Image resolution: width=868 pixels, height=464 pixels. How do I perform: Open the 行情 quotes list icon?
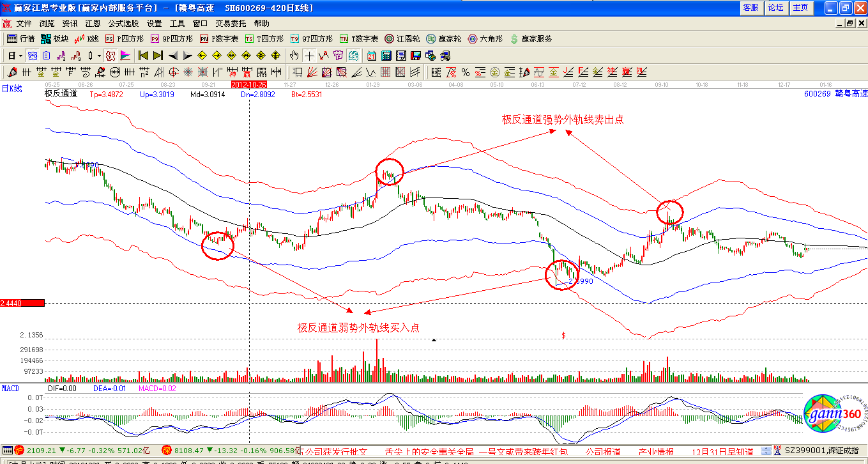point(20,39)
